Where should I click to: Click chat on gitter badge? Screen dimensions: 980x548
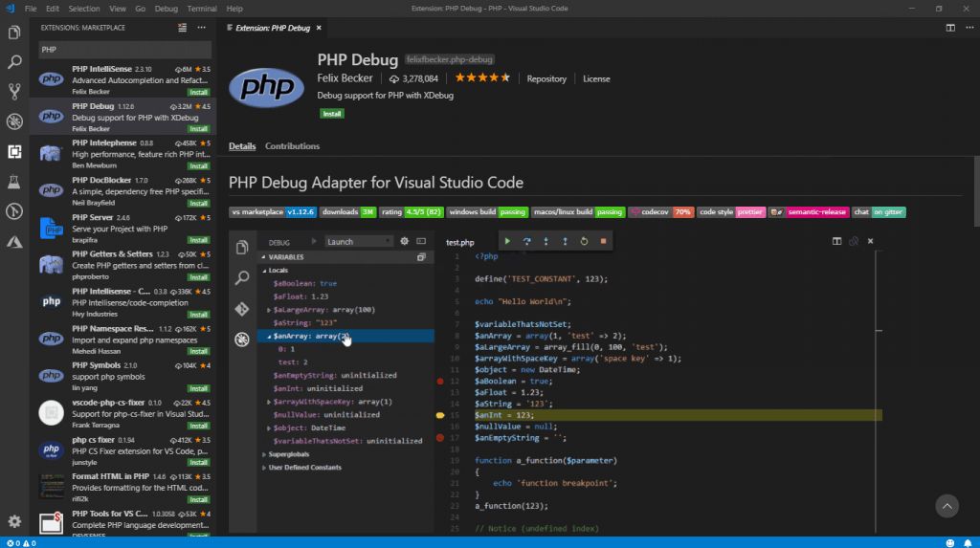tap(879, 211)
